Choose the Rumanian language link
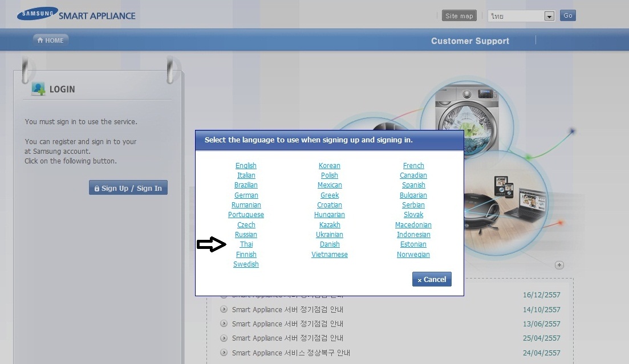The height and width of the screenshot is (364, 629). click(x=246, y=205)
